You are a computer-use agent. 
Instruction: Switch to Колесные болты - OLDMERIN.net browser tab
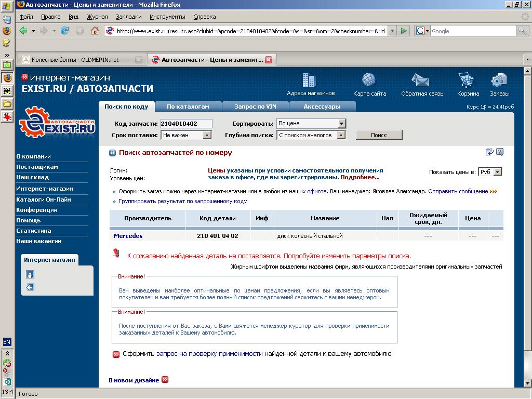[75, 60]
